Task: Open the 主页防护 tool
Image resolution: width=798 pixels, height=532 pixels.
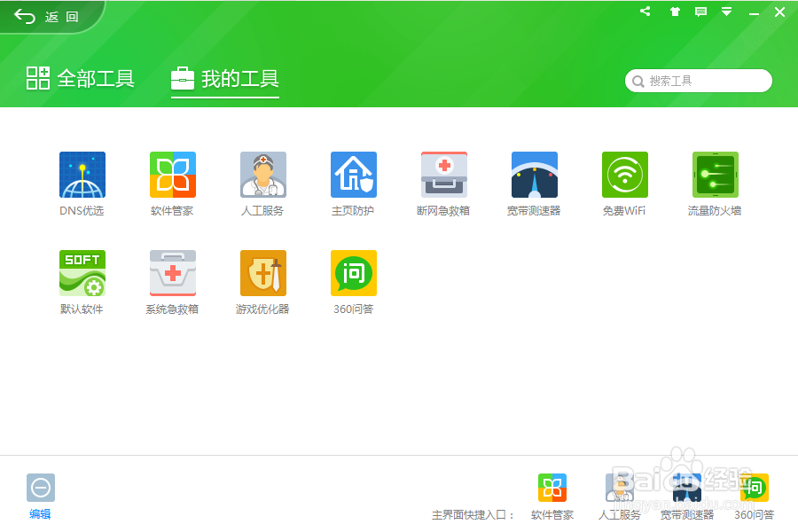Action: pos(354,175)
